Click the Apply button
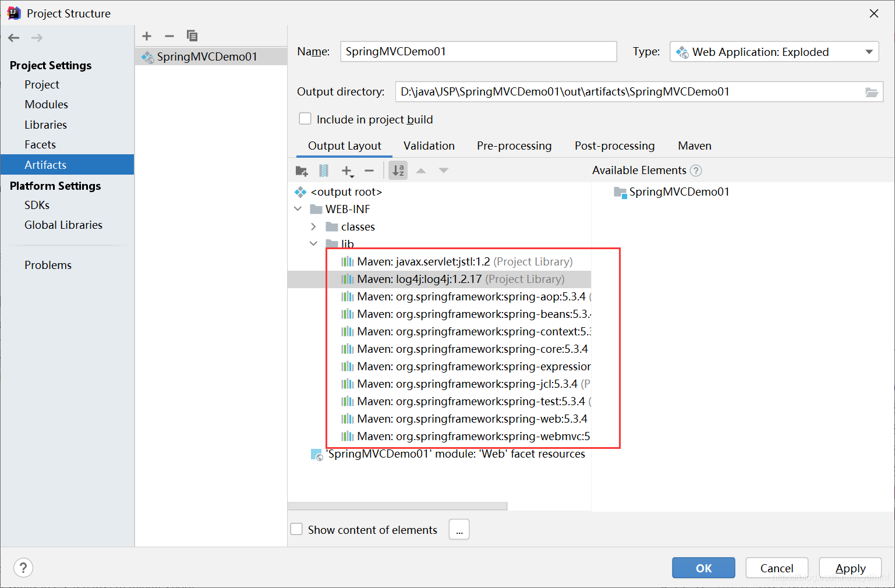This screenshot has width=895, height=588. coord(850,568)
